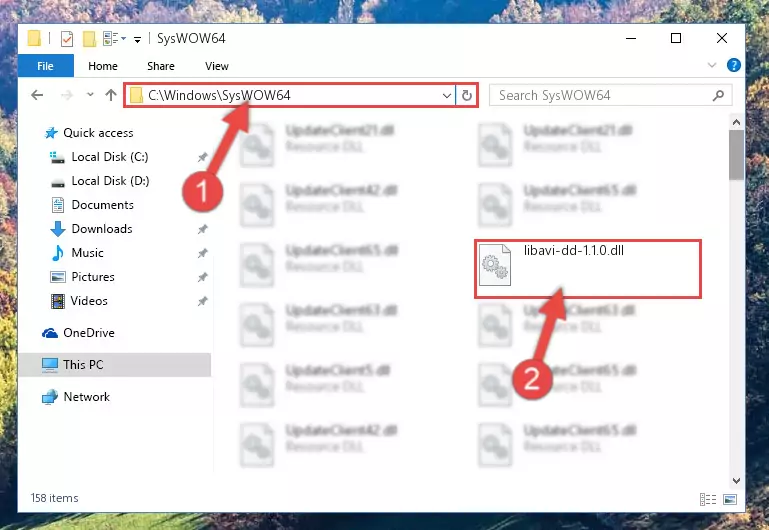Viewport: 769px width, 530px height.
Task: Select Quick access in the navigation pane
Action: (89, 133)
